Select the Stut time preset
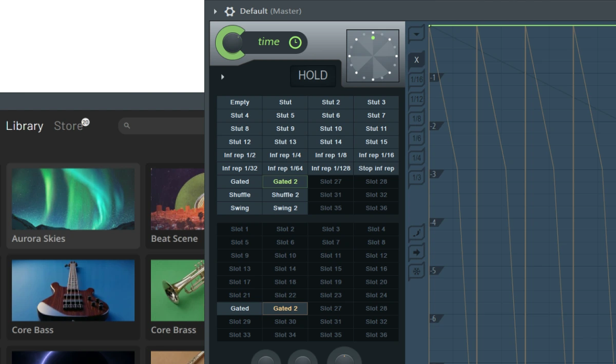 (285, 102)
